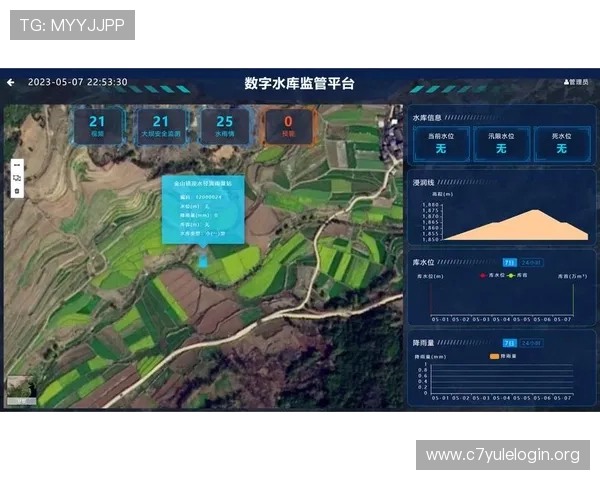Click the 浸润线 panel heading
Image resolution: width=600 pixels, height=480 pixels.
[423, 183]
